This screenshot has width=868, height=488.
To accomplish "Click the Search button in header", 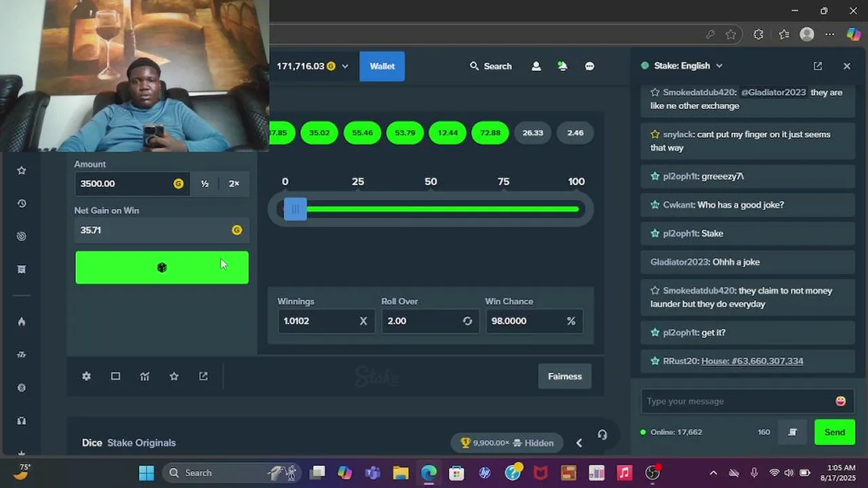I will pyautogui.click(x=491, y=66).
